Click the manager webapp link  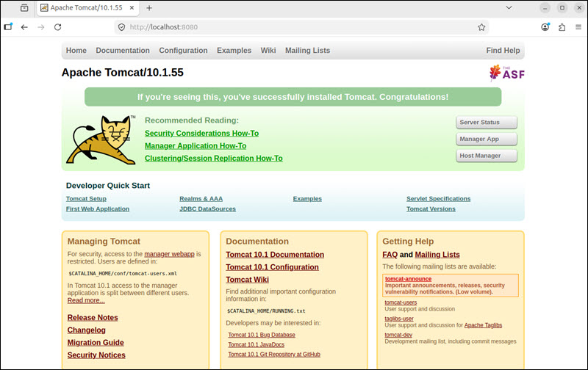pos(169,254)
